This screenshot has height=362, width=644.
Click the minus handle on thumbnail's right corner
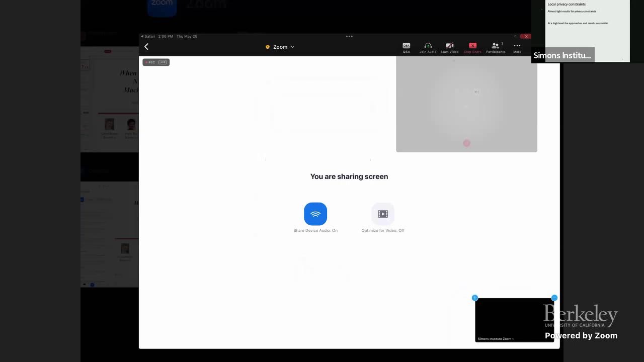[554, 298]
